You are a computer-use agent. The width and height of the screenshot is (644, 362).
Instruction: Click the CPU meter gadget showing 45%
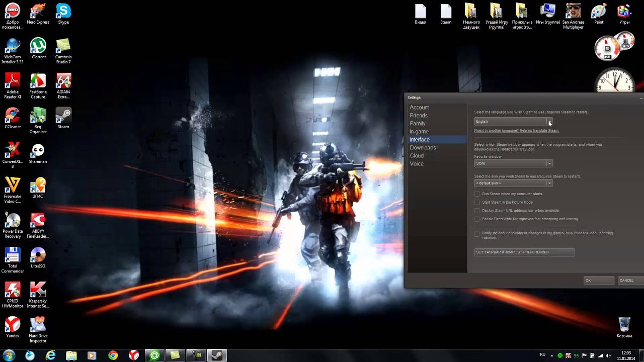(x=607, y=49)
